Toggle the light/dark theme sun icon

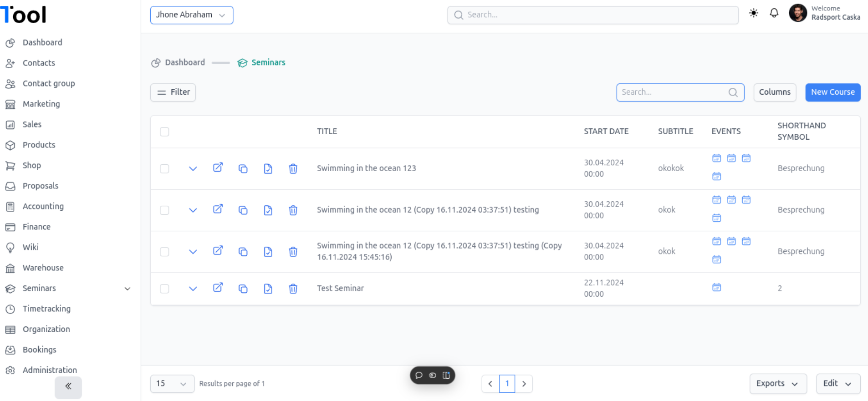(x=754, y=13)
